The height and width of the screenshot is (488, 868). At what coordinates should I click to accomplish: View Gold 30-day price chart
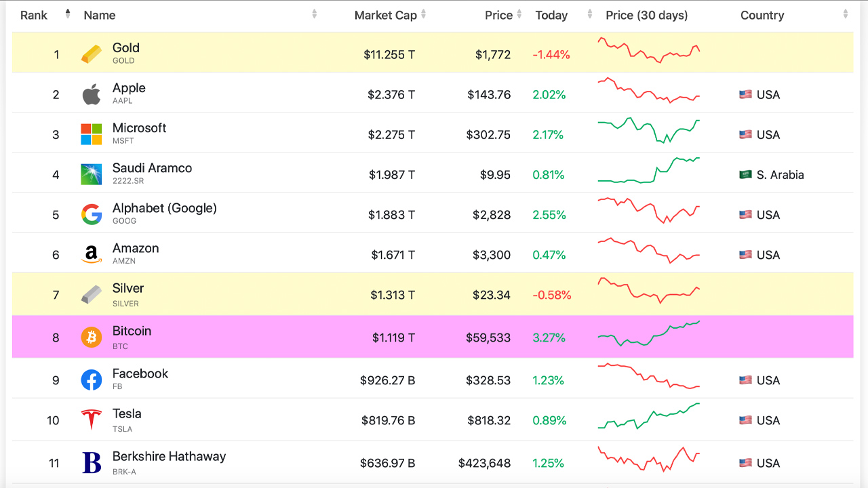pos(649,50)
